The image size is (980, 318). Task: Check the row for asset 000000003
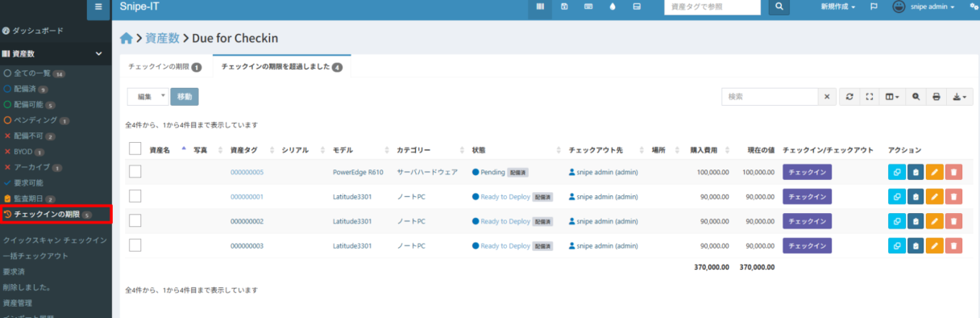[x=135, y=245]
